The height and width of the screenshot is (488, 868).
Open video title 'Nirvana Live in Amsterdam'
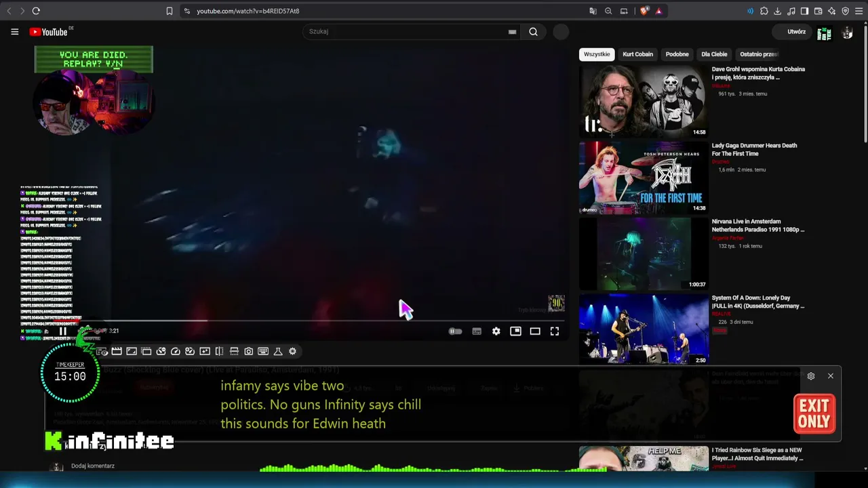click(758, 226)
